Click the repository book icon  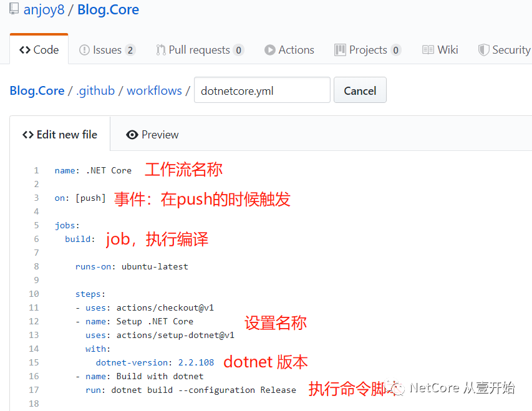[x=14, y=9]
